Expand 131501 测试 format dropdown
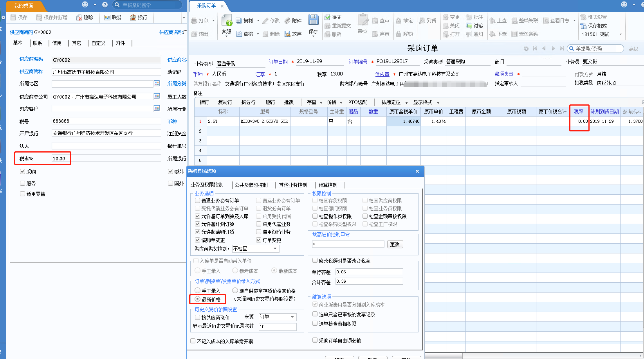Image resolution: width=644 pixels, height=359 pixels. click(621, 34)
